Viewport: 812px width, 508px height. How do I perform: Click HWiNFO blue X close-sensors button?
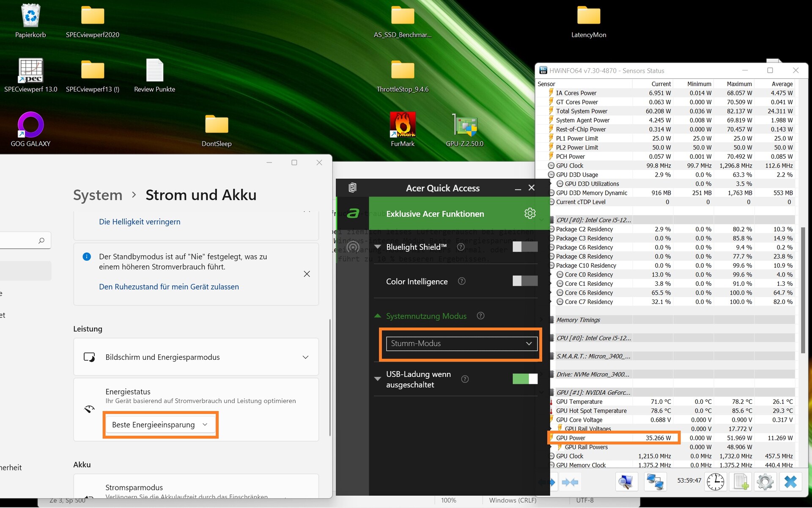click(790, 482)
